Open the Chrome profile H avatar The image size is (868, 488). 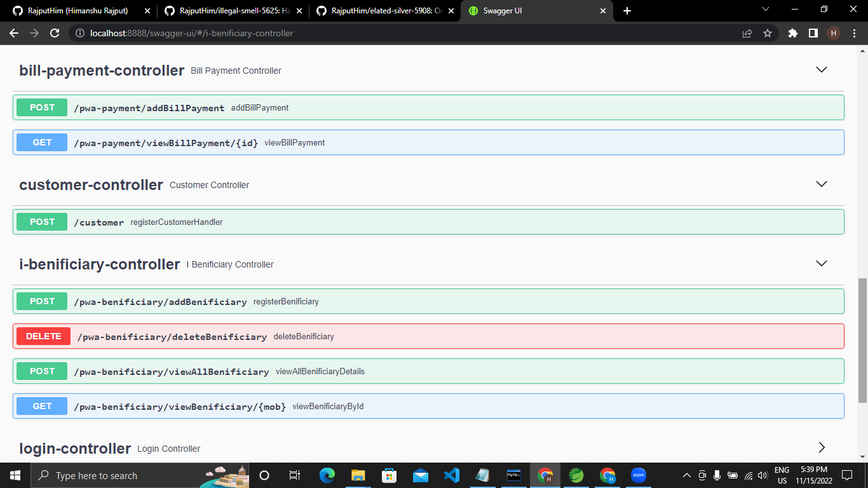tap(833, 33)
